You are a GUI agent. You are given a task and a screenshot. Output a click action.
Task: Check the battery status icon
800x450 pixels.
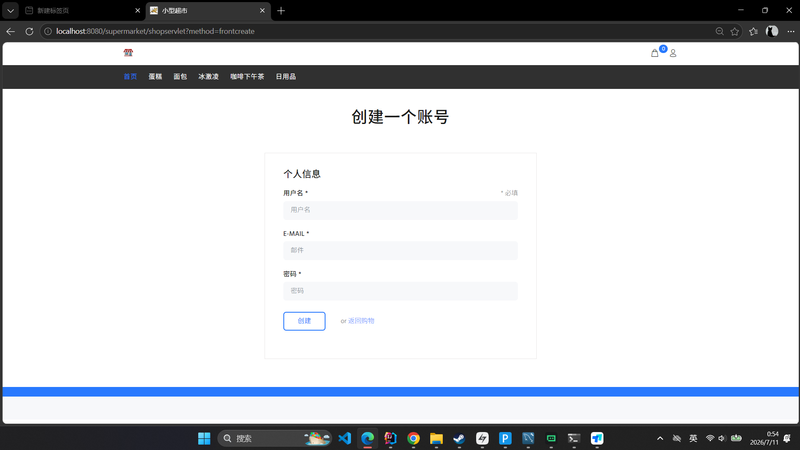(736, 438)
